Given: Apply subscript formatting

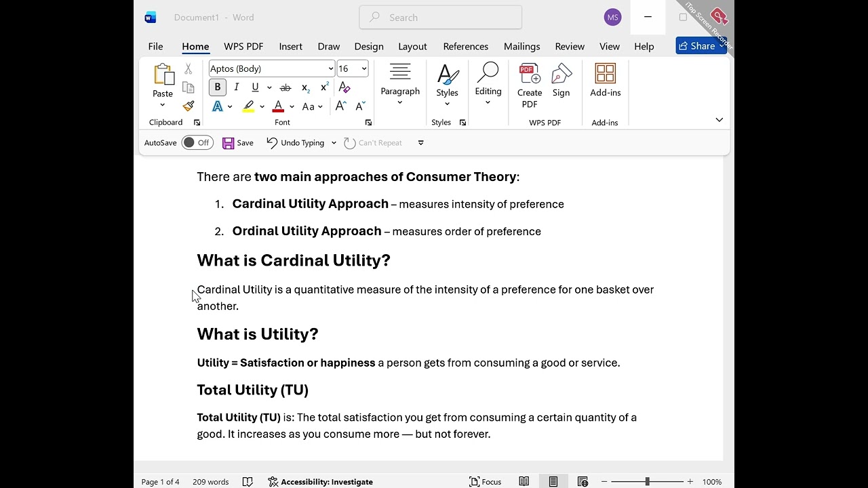Looking at the screenshot, I should click(305, 87).
